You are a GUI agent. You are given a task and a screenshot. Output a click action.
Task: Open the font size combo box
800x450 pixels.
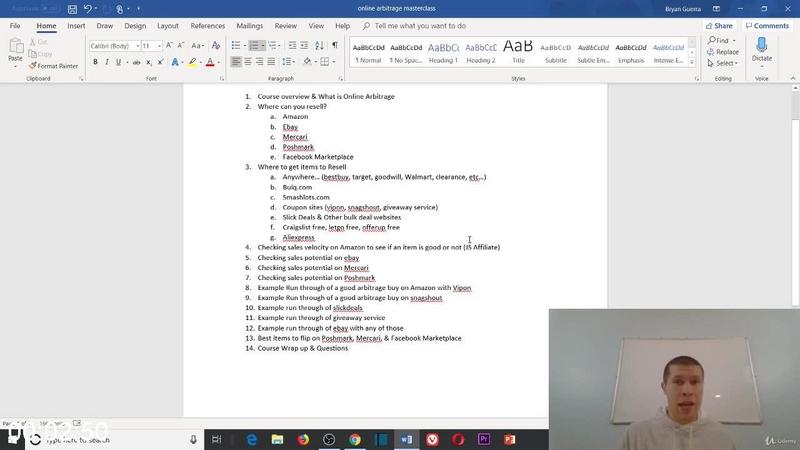tap(152, 46)
